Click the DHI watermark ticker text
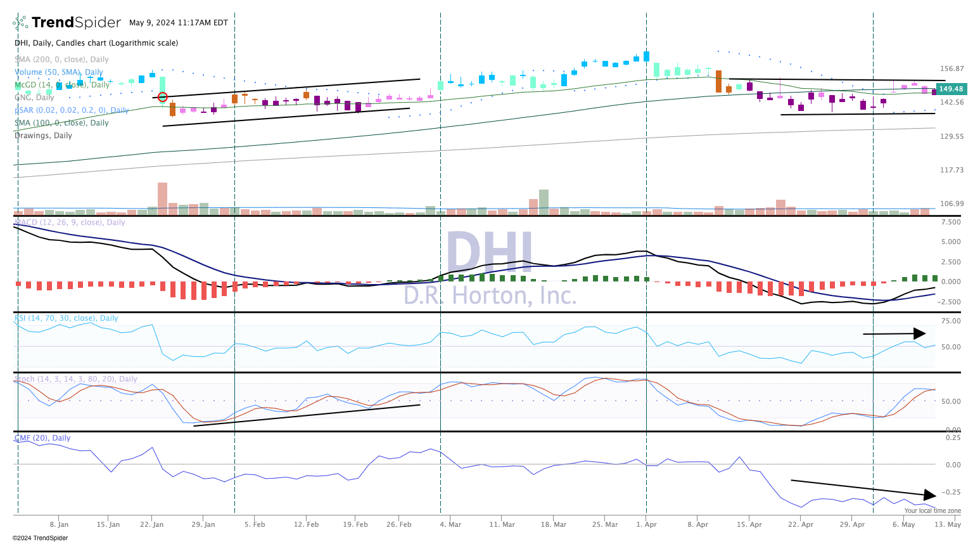980x544 pixels. tap(489, 254)
